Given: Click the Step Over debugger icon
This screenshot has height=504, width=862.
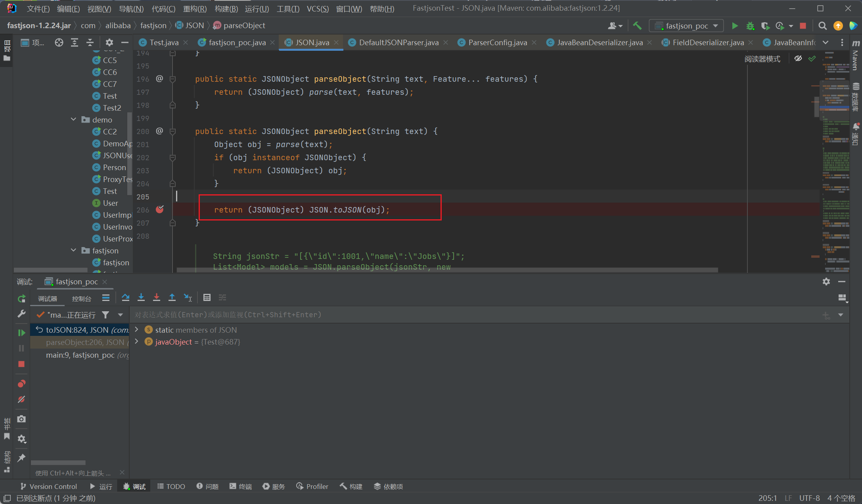Looking at the screenshot, I should [126, 297].
